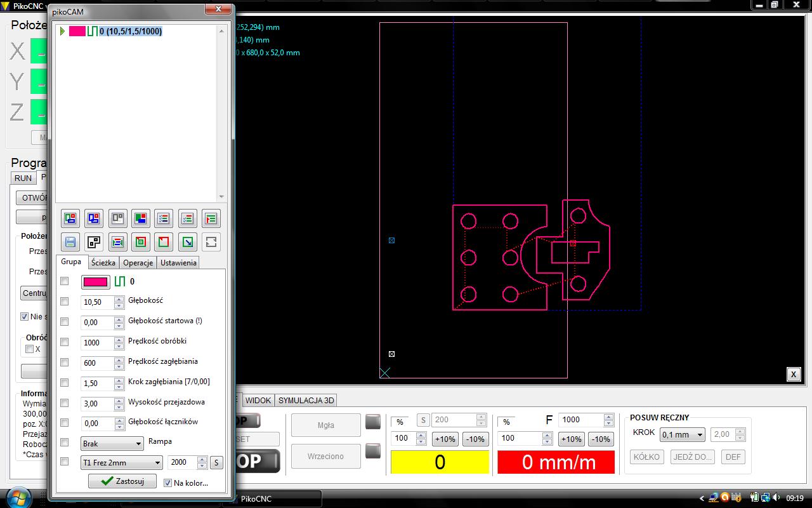Image resolution: width=812 pixels, height=508 pixels.
Task: Click the green list icon with red flag
Action: click(211, 218)
